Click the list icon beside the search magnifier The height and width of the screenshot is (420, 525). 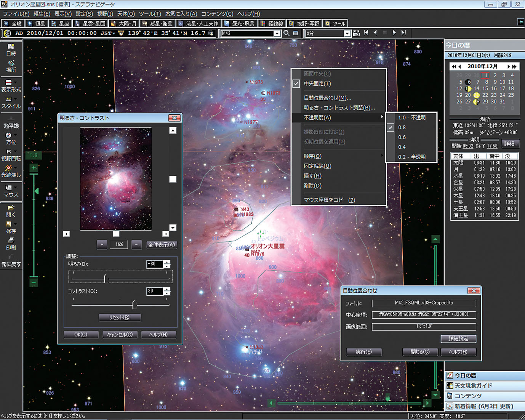(x=296, y=33)
